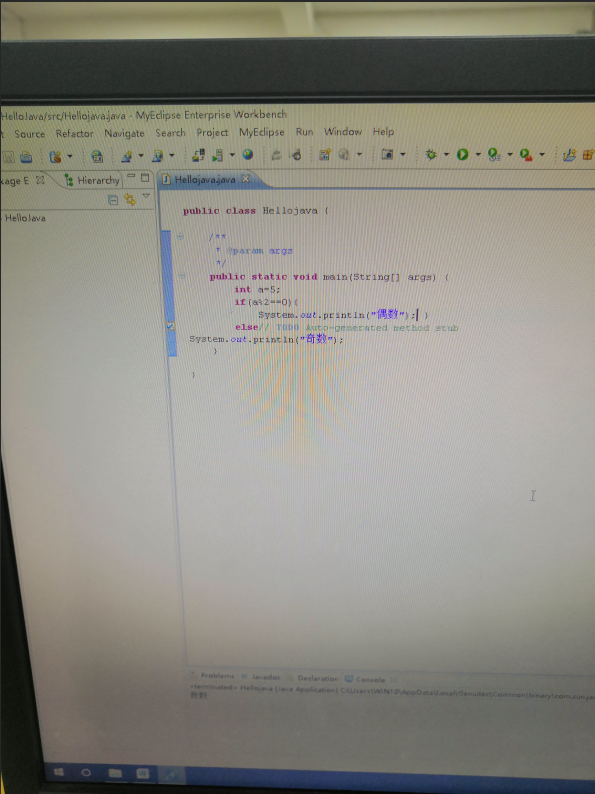Toggle Link with Editor in Package Explorer
The width and height of the screenshot is (595, 794).
(x=130, y=200)
